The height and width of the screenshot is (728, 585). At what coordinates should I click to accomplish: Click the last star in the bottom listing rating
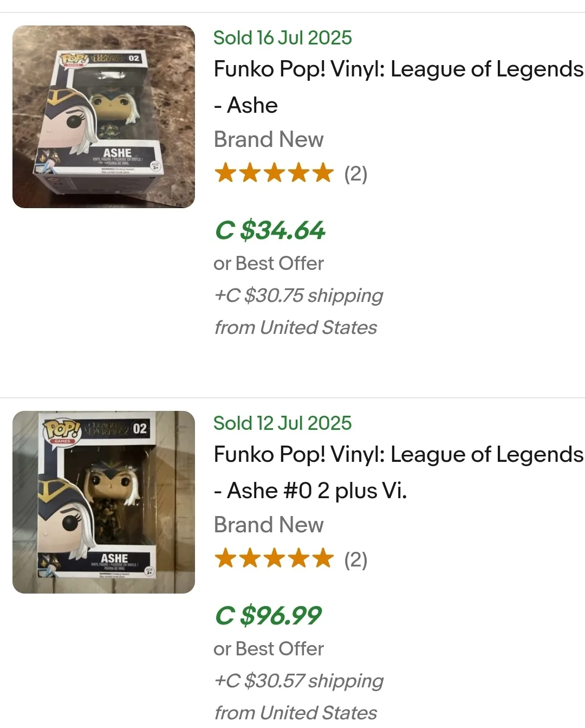tap(322, 558)
